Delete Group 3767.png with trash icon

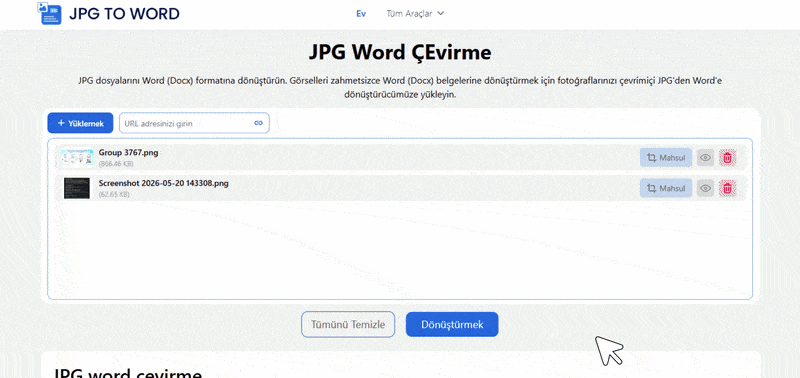[728, 158]
